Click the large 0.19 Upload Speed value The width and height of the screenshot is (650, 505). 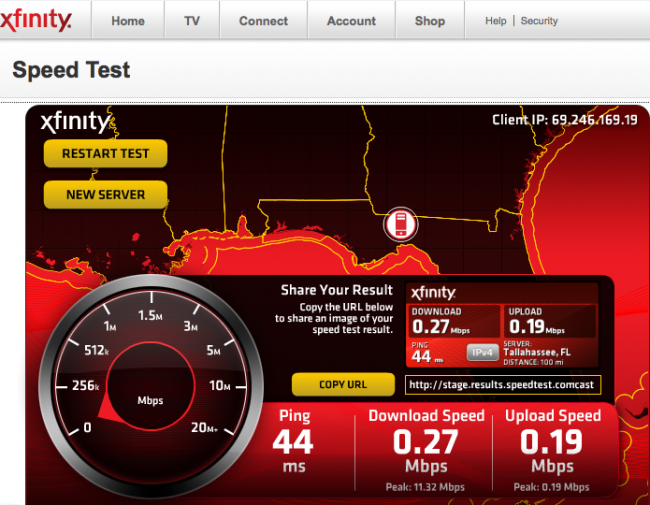coord(552,442)
